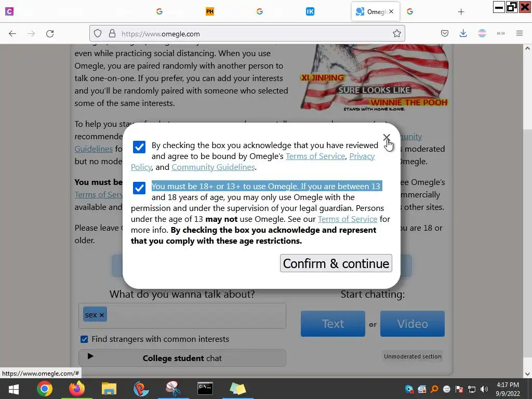The image size is (532, 399).
Task: Click the striped flag extension icon
Action: [x=482, y=33]
